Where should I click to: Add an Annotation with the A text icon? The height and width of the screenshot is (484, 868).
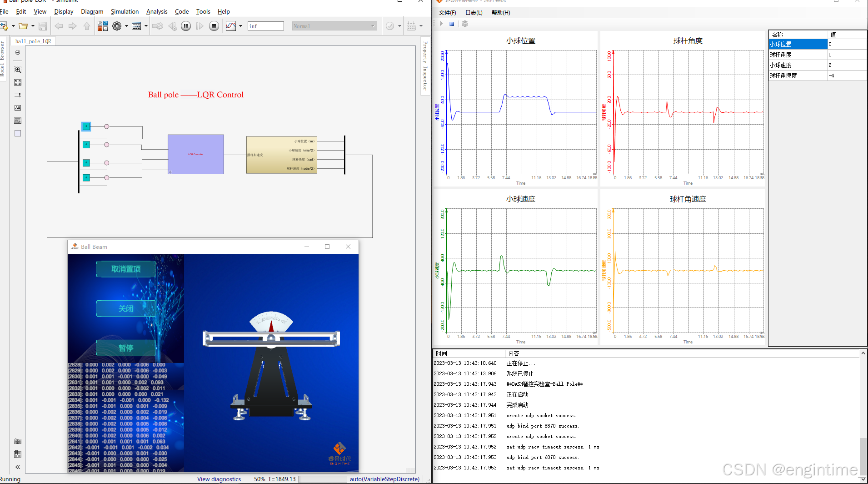(x=18, y=108)
